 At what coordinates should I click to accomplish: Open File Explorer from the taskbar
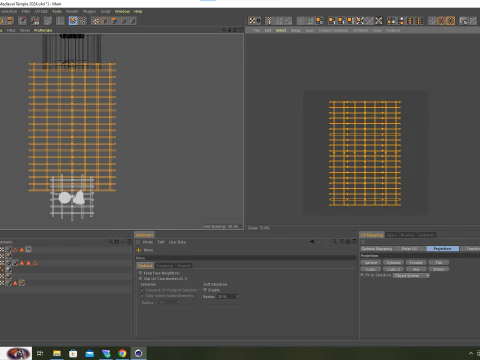(57, 353)
